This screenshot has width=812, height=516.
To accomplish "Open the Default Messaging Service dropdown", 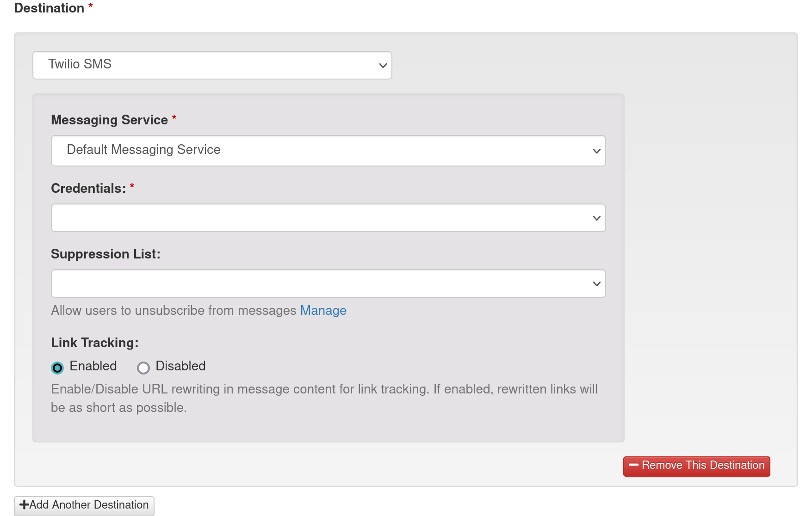I will click(x=328, y=151).
